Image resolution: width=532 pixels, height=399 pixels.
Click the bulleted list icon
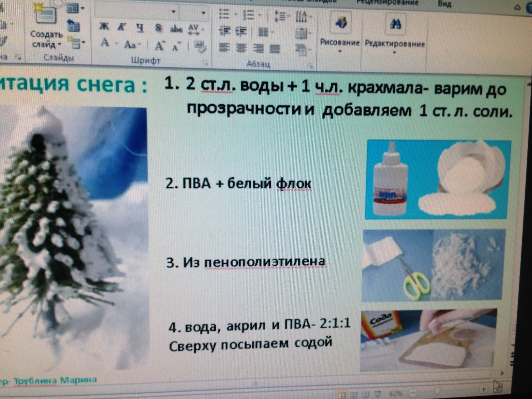[x=224, y=14]
